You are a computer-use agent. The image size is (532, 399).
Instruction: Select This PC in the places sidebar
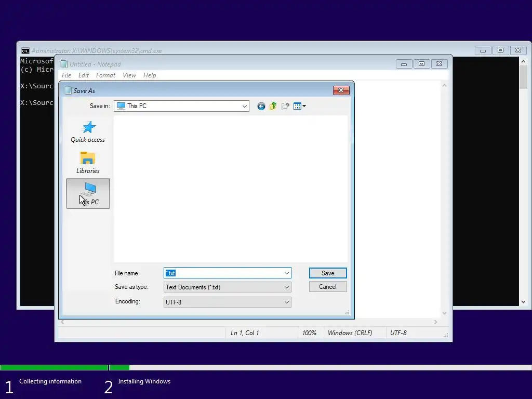click(88, 194)
